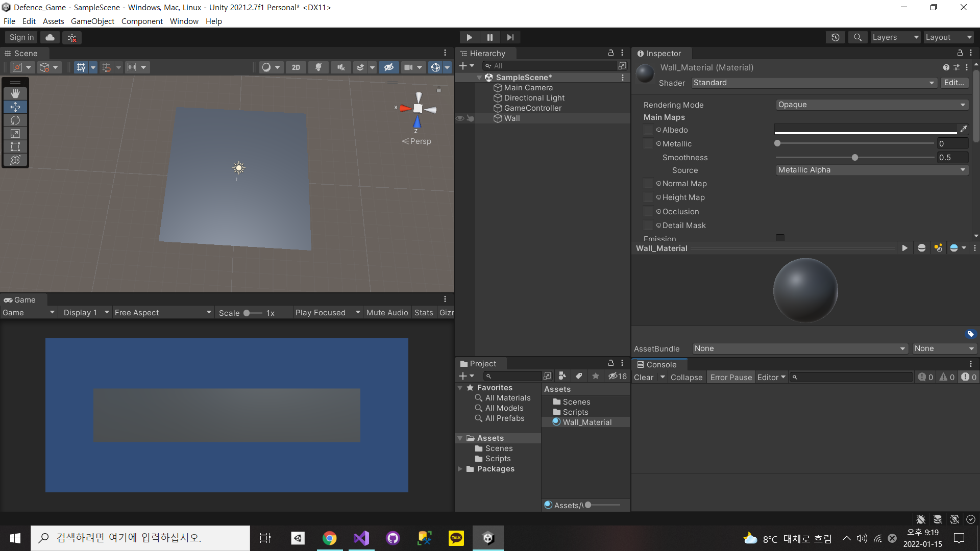Expand the Packages folder
980x551 pixels.
click(460, 469)
